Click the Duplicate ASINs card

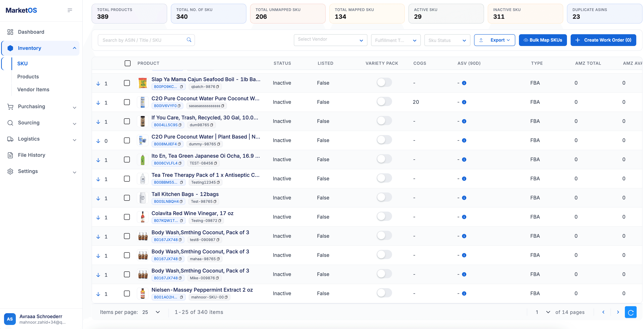point(604,13)
